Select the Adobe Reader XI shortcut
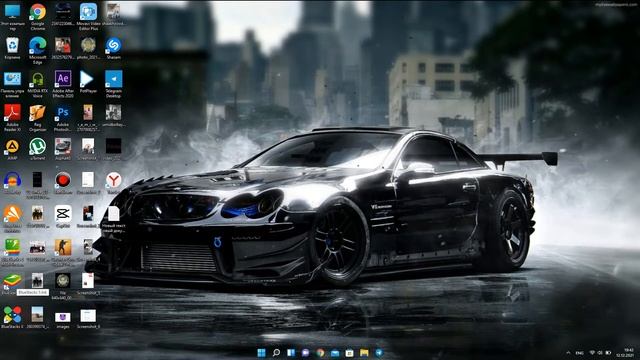Viewport: 640px width, 360px height. [x=12, y=113]
